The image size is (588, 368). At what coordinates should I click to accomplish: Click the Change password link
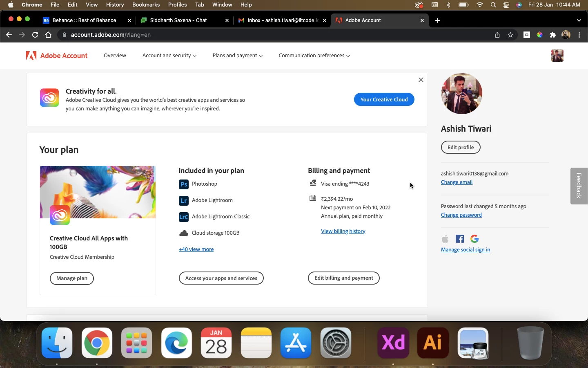point(461,215)
